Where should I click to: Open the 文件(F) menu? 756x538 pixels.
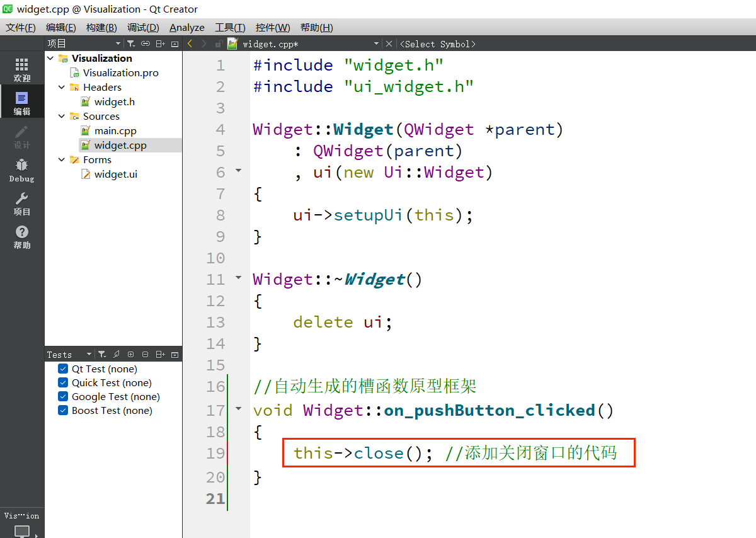tap(20, 27)
